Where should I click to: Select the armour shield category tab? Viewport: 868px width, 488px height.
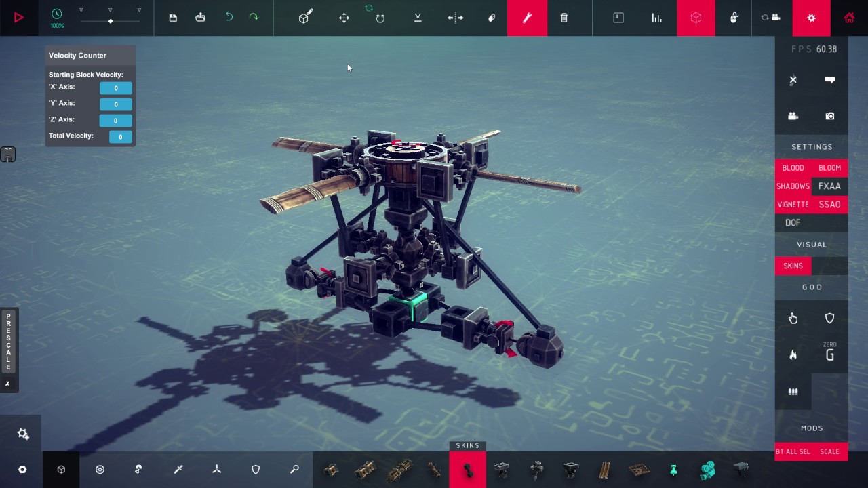point(256,470)
